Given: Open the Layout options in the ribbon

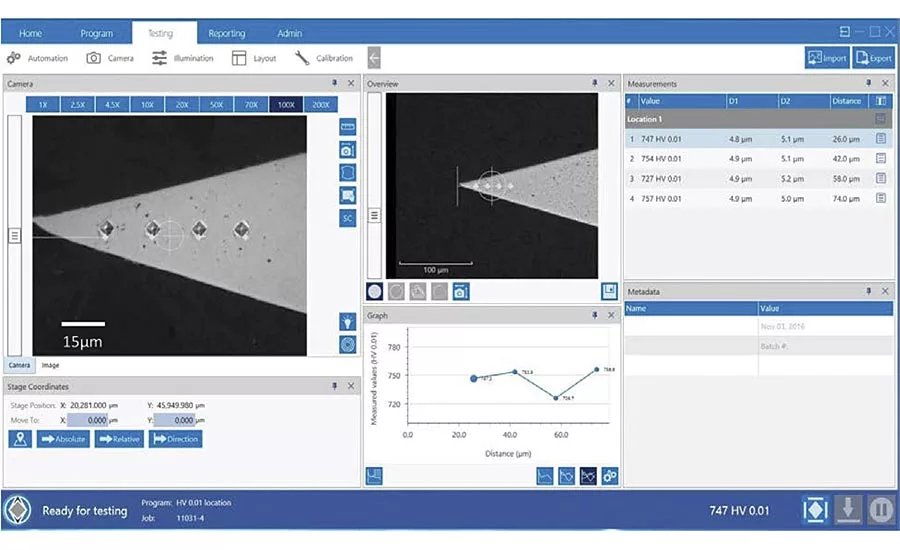Looking at the screenshot, I should (x=254, y=58).
